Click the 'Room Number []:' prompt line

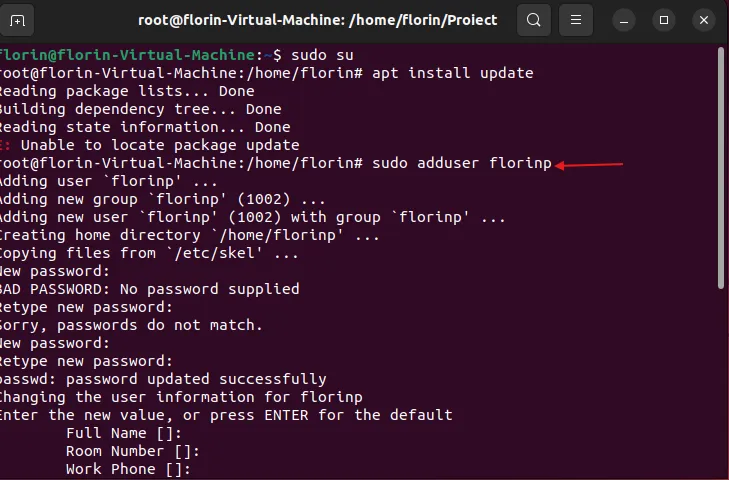pyautogui.click(x=131, y=451)
